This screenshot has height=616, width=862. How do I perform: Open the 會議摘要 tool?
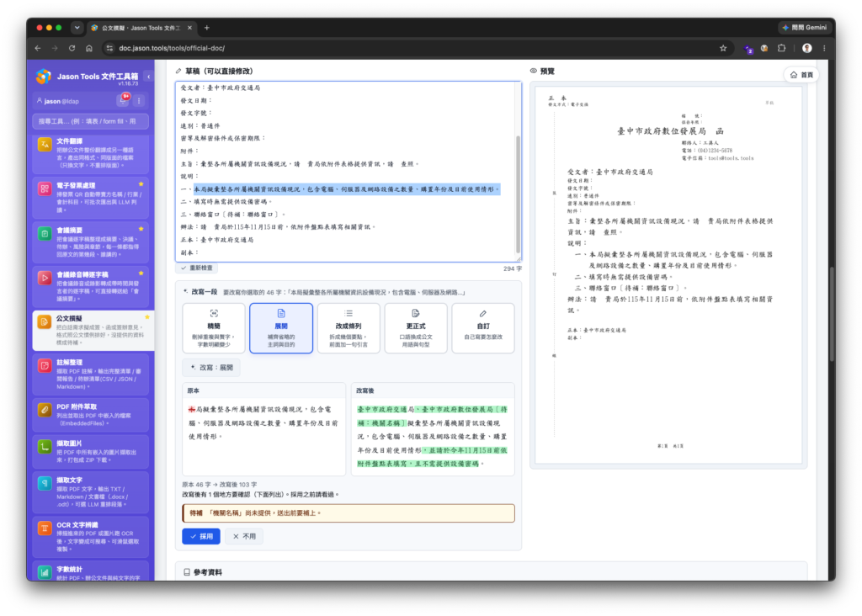click(91, 242)
